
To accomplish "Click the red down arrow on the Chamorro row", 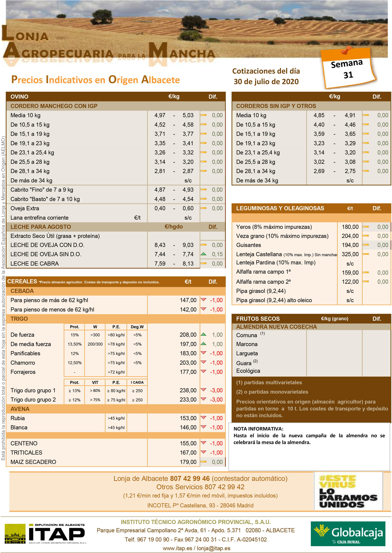I will pos(203,362).
